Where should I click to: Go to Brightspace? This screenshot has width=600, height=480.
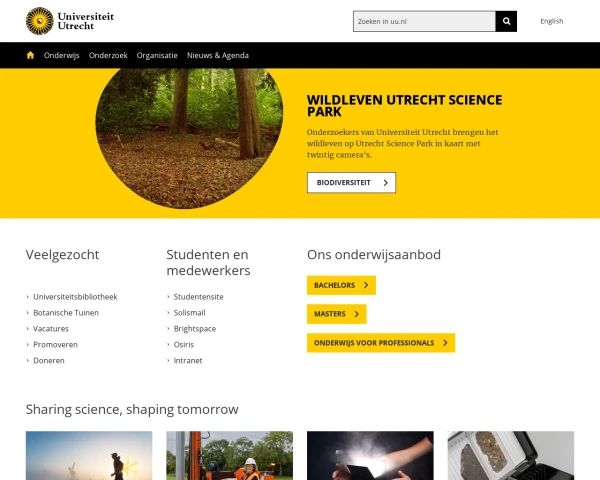pos(195,329)
